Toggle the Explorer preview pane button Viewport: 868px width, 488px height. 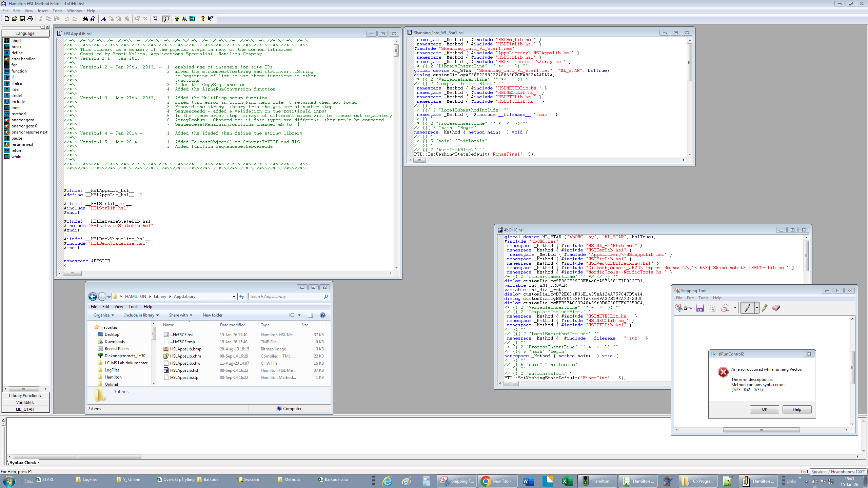coord(310,315)
